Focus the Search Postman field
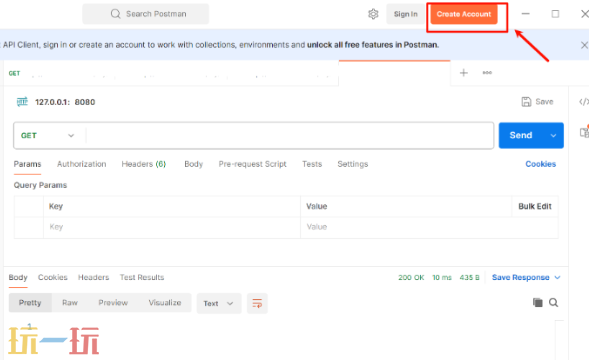The image size is (600, 360). pos(145,14)
